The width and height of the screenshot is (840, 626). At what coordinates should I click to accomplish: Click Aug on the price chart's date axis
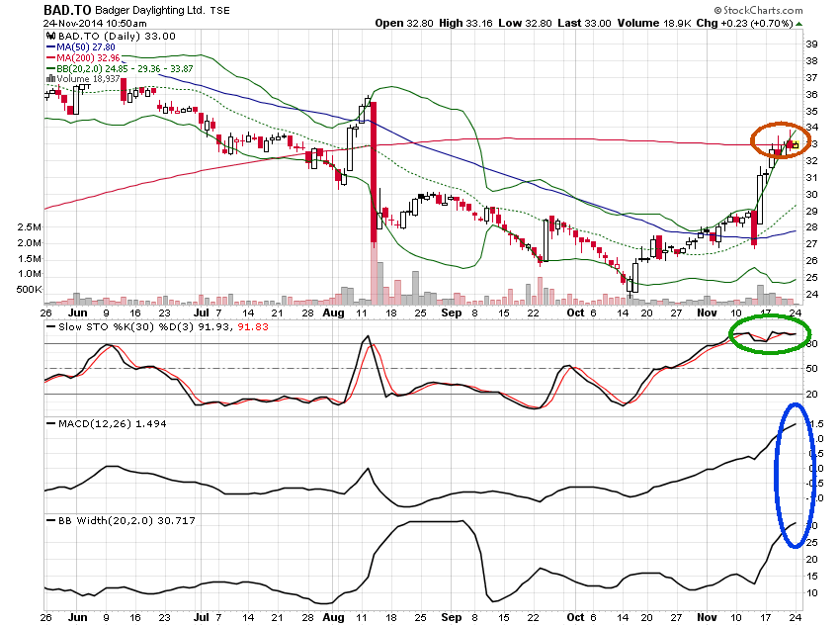coord(333,313)
